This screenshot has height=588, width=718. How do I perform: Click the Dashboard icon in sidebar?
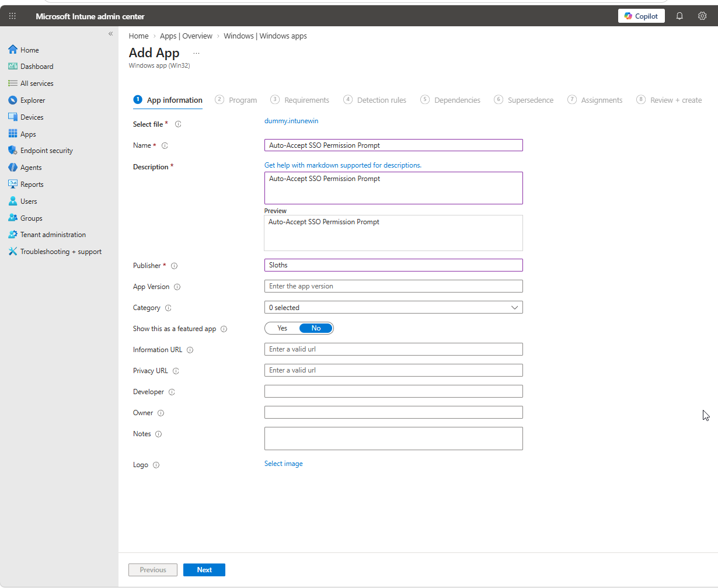(13, 67)
